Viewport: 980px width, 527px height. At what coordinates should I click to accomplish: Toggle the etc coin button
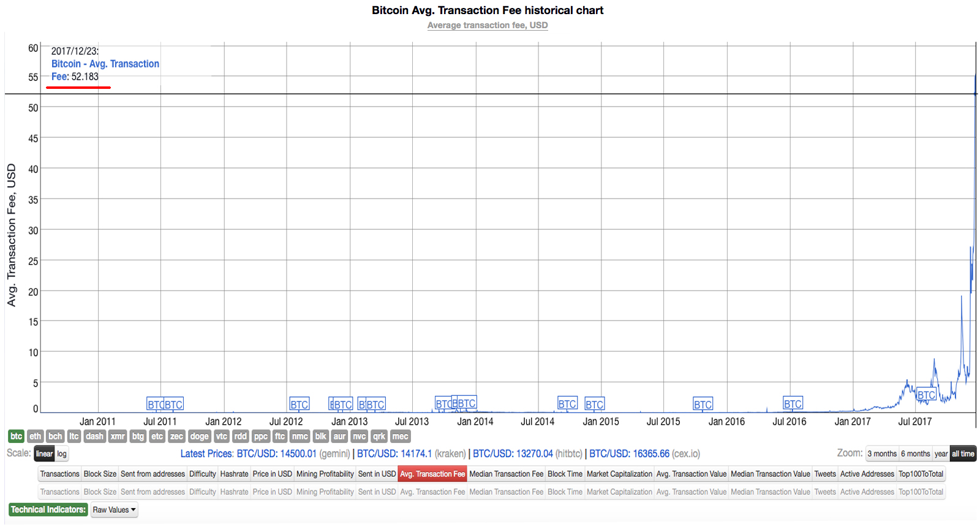157,436
